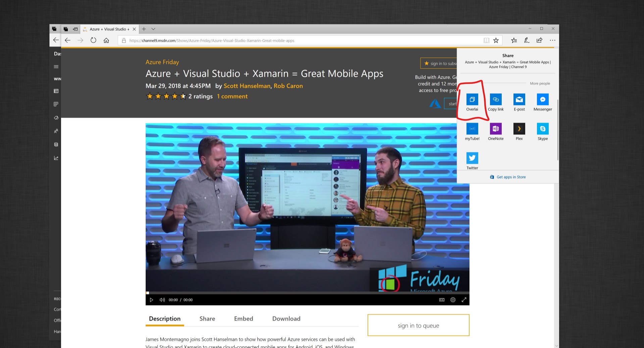Mute the video volume
Image resolution: width=644 pixels, height=348 pixels.
162,300
